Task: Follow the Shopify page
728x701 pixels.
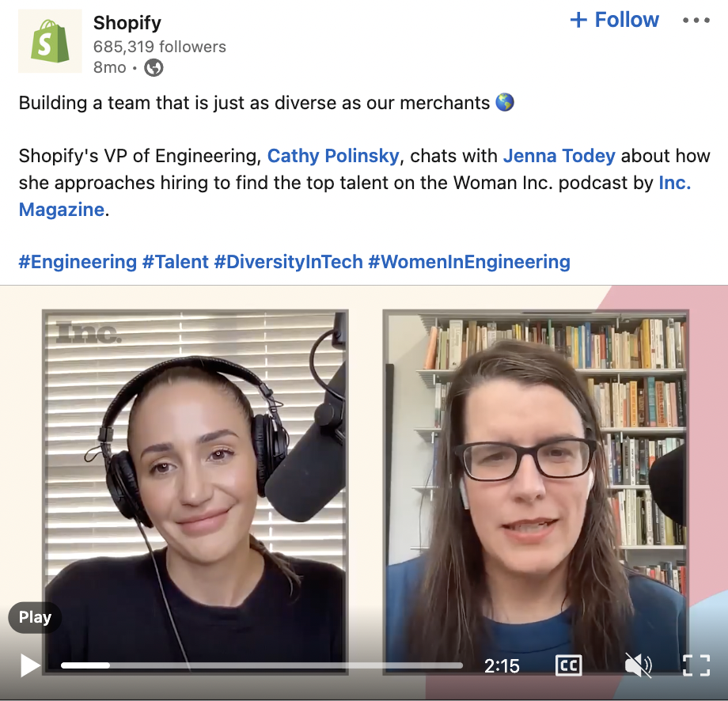Action: click(614, 20)
